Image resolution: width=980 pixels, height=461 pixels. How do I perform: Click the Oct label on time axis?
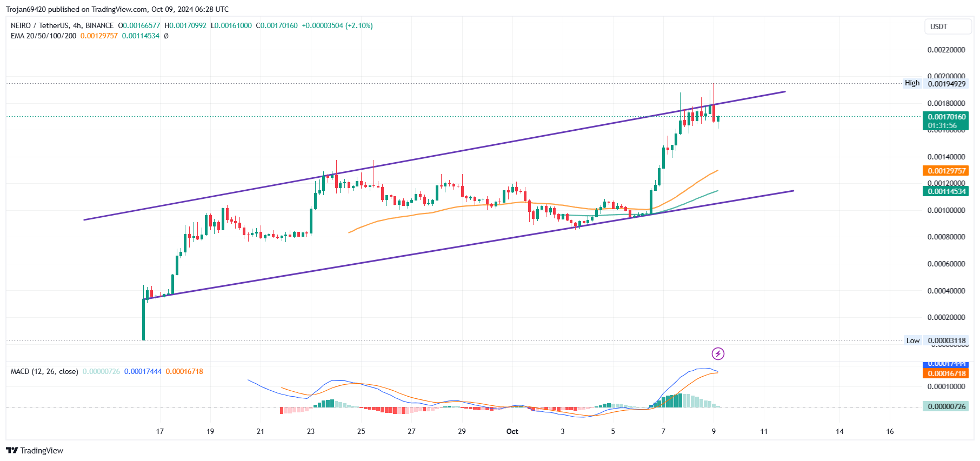(512, 431)
